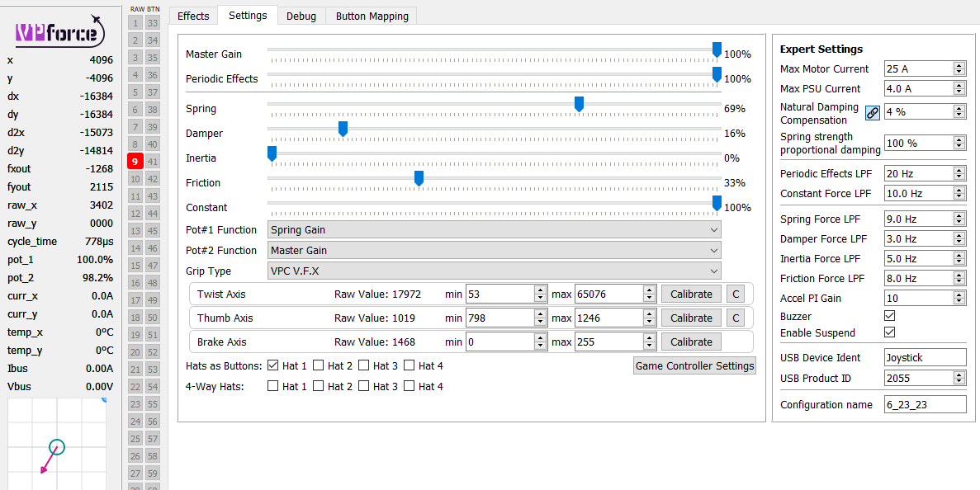
Task: Click the Max Motor Current spinner arrows
Action: [959, 68]
